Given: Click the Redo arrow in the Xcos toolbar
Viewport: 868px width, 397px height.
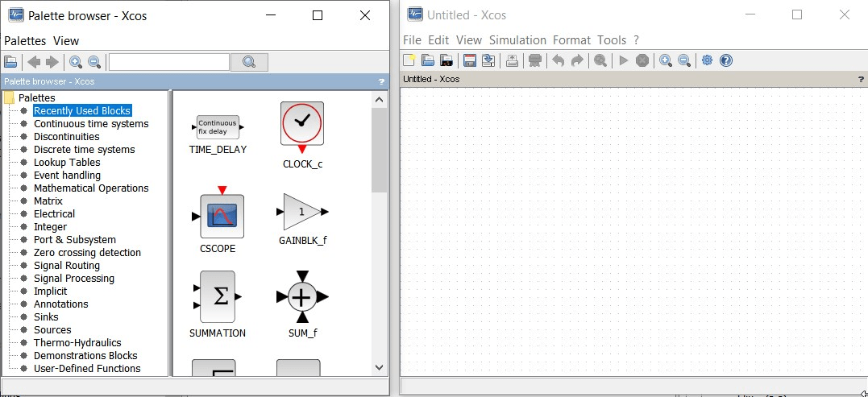Looking at the screenshot, I should click(x=577, y=60).
